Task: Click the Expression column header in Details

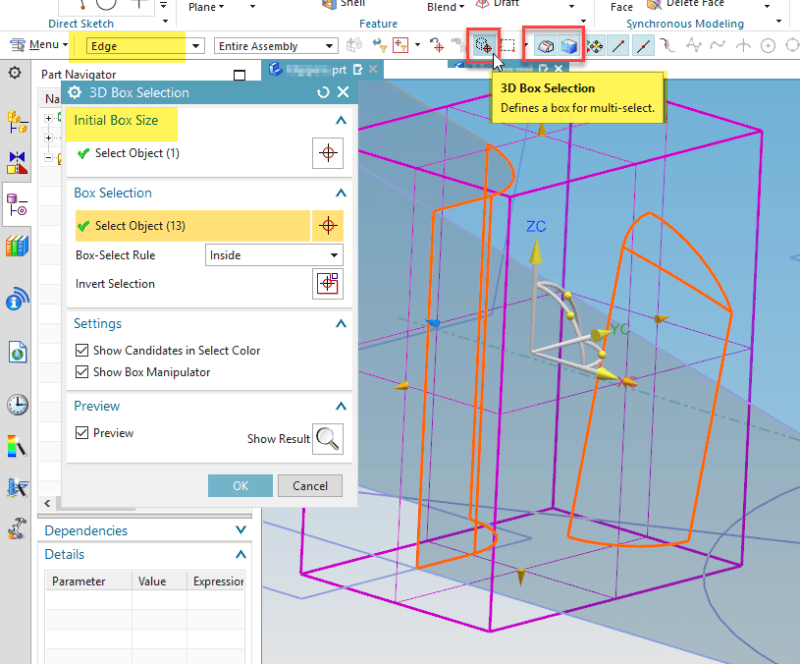Action: 216,581
